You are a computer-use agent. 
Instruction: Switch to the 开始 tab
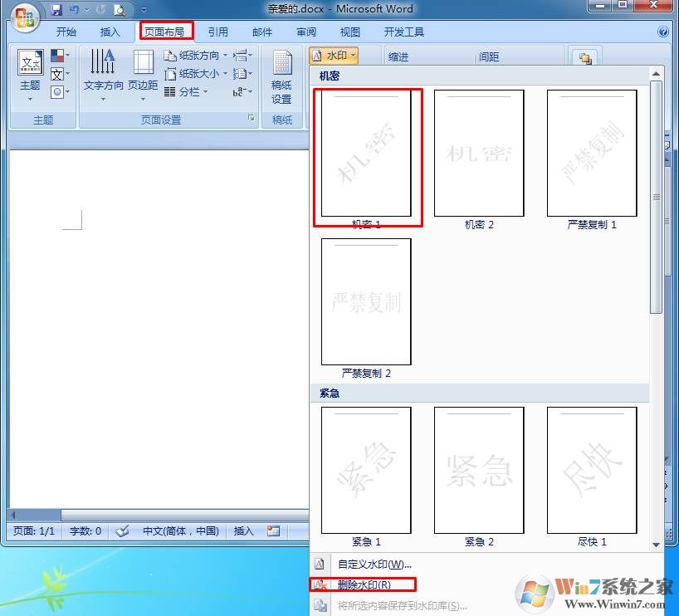[66, 32]
